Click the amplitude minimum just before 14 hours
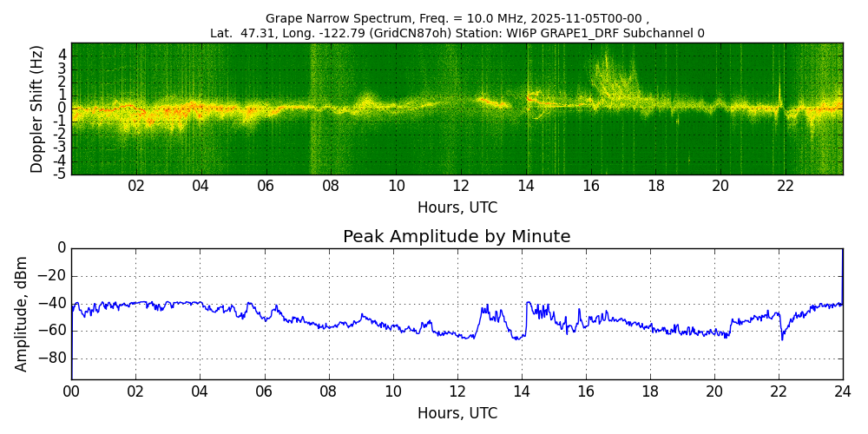868x434 pixels. 517,338
